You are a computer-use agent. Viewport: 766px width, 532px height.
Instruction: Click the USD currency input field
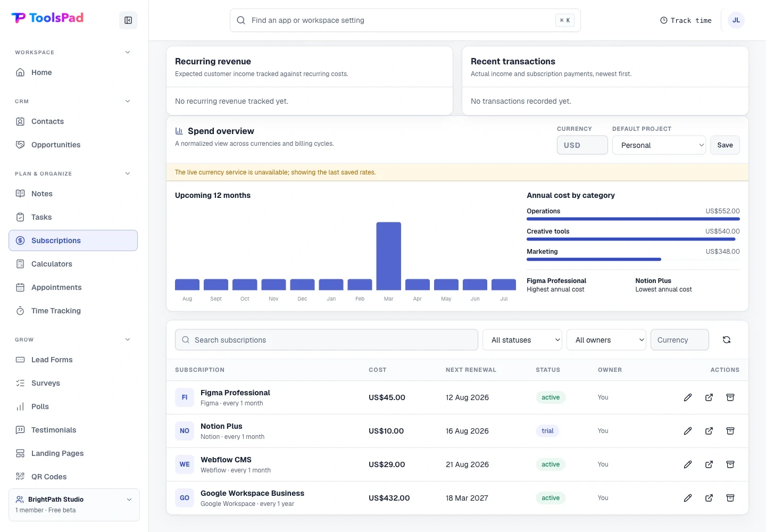(582, 145)
